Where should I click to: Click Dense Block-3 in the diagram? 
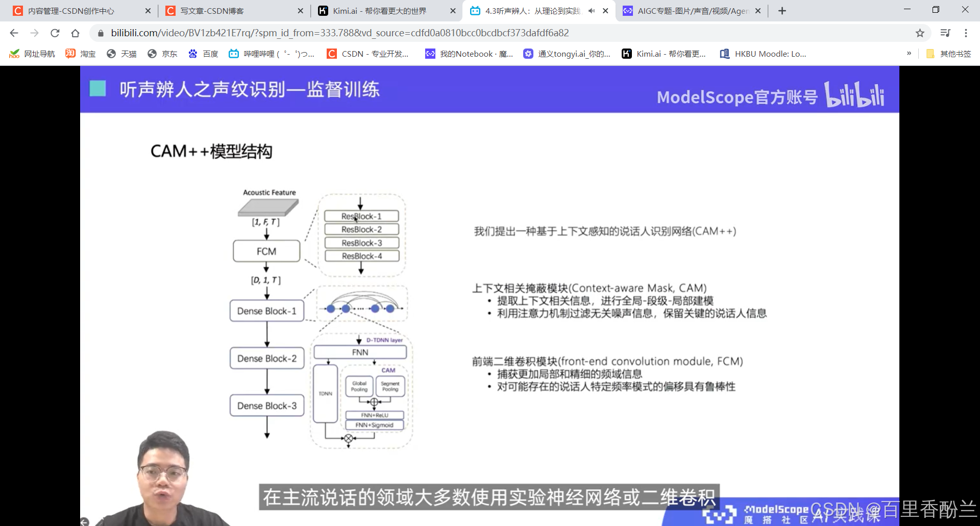tap(266, 406)
